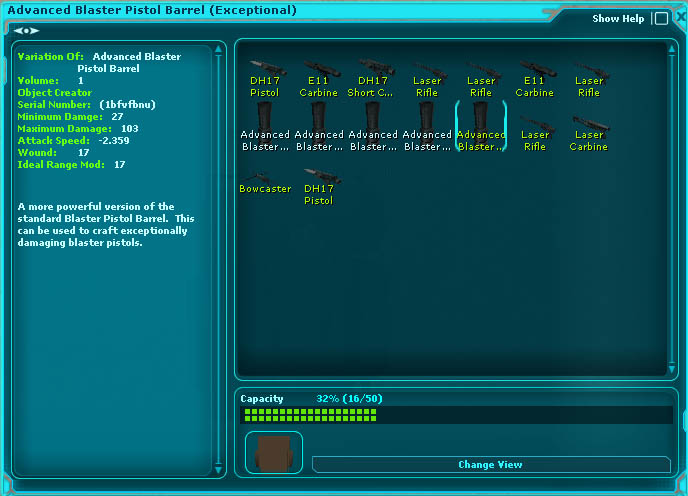This screenshot has height=496, width=688.
Task: Click the '32% (16/50)' capacity readout
Action: coord(349,399)
